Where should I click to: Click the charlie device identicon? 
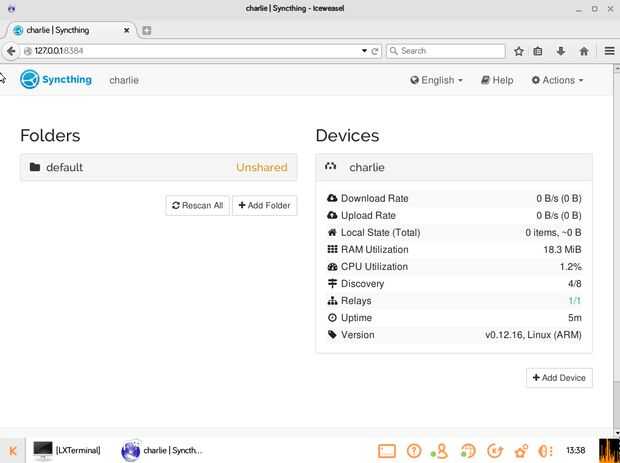pyautogui.click(x=331, y=166)
